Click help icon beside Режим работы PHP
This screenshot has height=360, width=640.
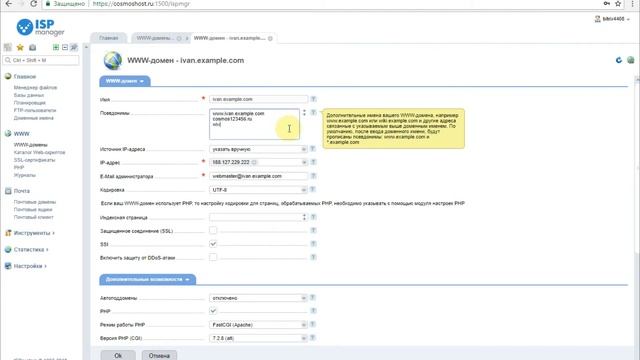point(313,324)
